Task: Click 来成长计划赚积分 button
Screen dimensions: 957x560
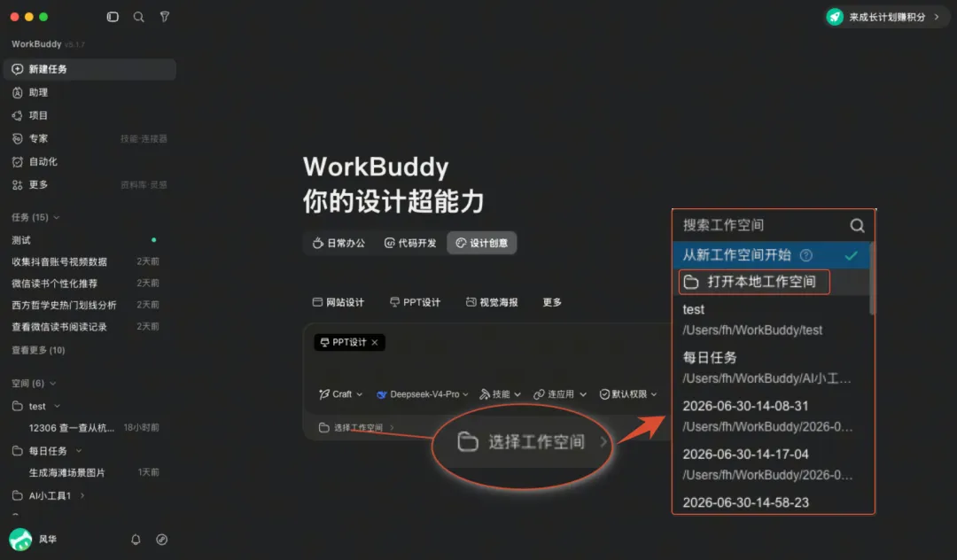Action: [885, 17]
